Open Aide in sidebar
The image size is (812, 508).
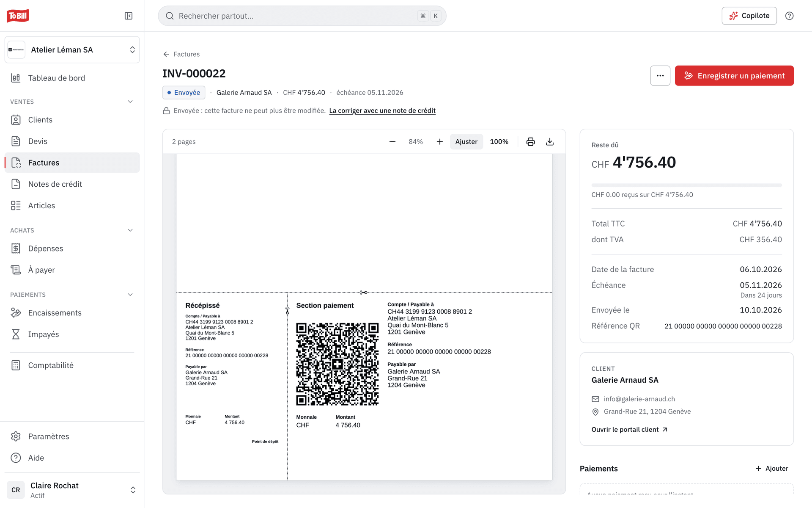click(72, 458)
